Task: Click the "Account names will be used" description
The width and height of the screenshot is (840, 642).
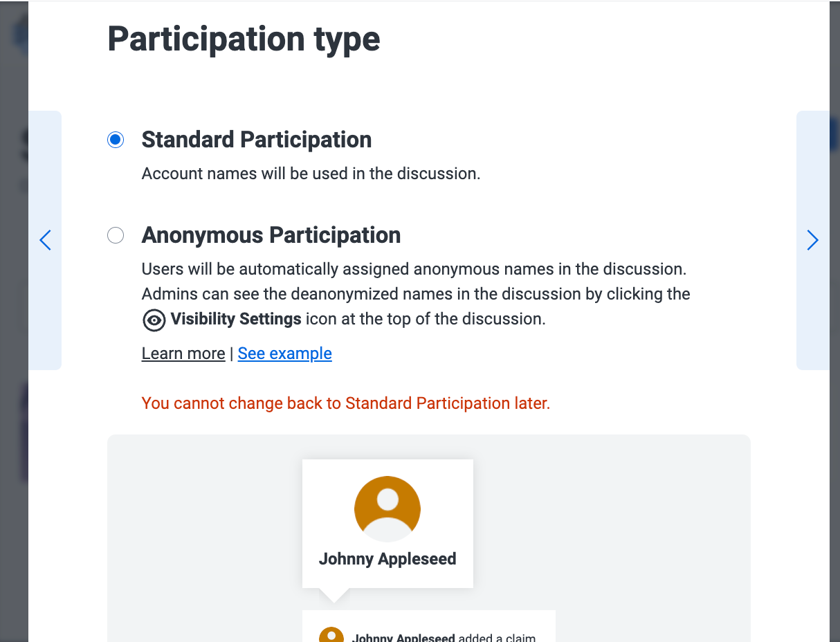Action: tap(311, 174)
